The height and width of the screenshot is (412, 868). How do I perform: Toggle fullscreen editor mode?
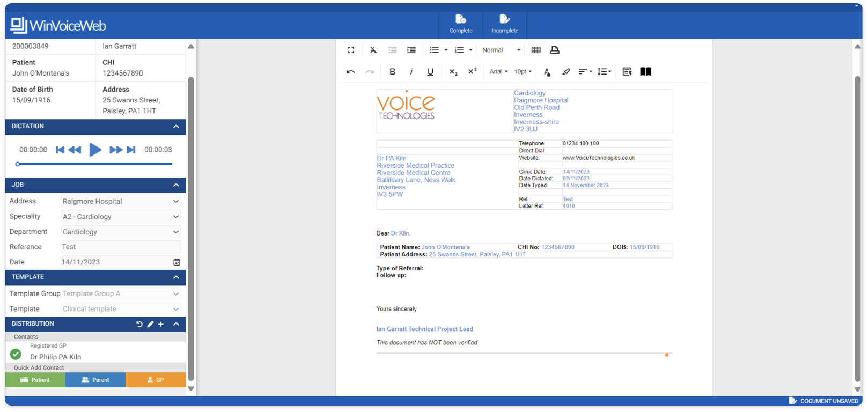pyautogui.click(x=351, y=50)
